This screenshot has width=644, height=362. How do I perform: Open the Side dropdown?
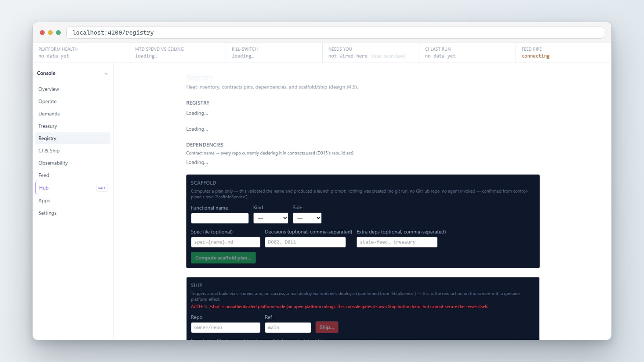pos(307,218)
